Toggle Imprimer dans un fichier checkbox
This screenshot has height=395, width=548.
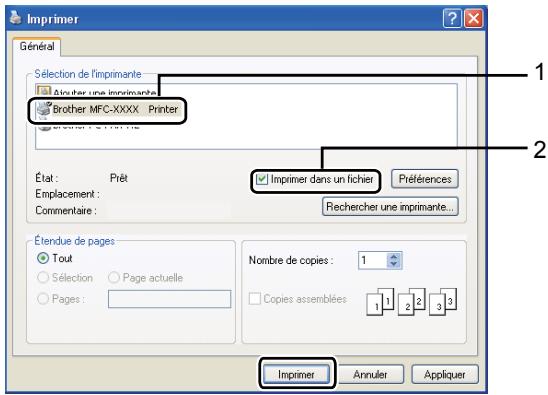point(262,179)
